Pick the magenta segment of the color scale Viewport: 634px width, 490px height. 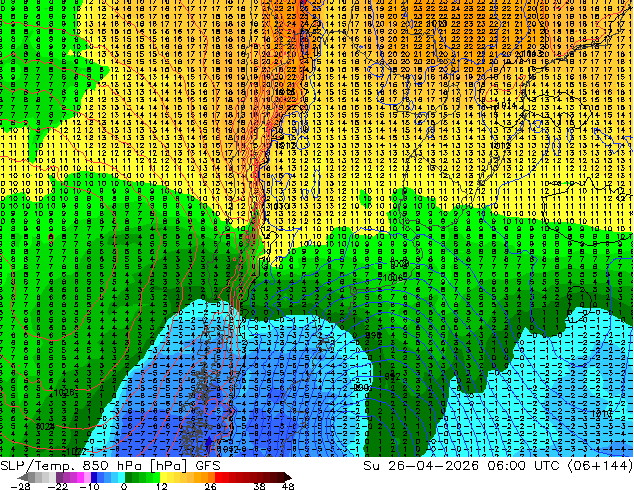pyautogui.click(x=80, y=477)
